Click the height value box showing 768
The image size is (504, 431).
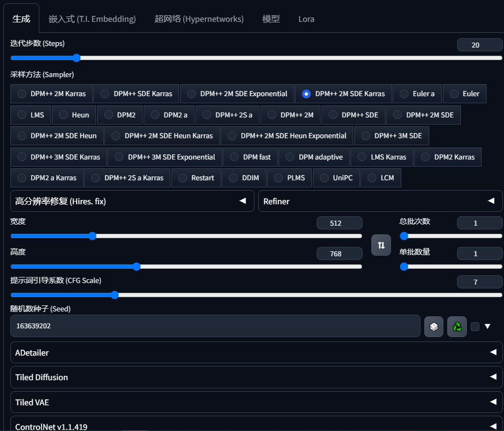pyautogui.click(x=340, y=253)
